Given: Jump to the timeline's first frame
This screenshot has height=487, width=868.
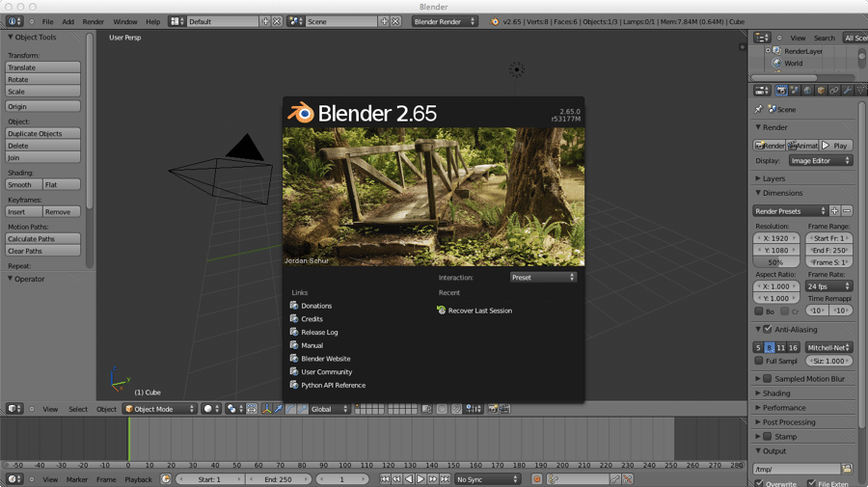Looking at the screenshot, I should coord(385,479).
